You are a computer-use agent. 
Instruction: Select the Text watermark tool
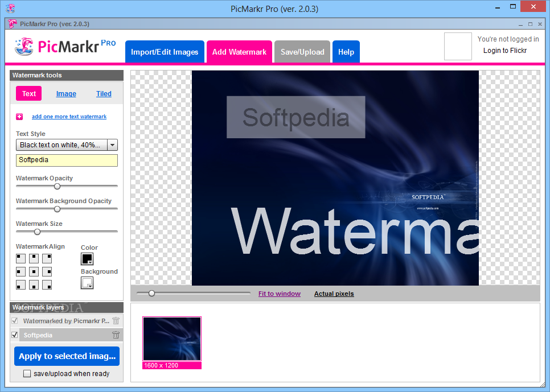(29, 94)
